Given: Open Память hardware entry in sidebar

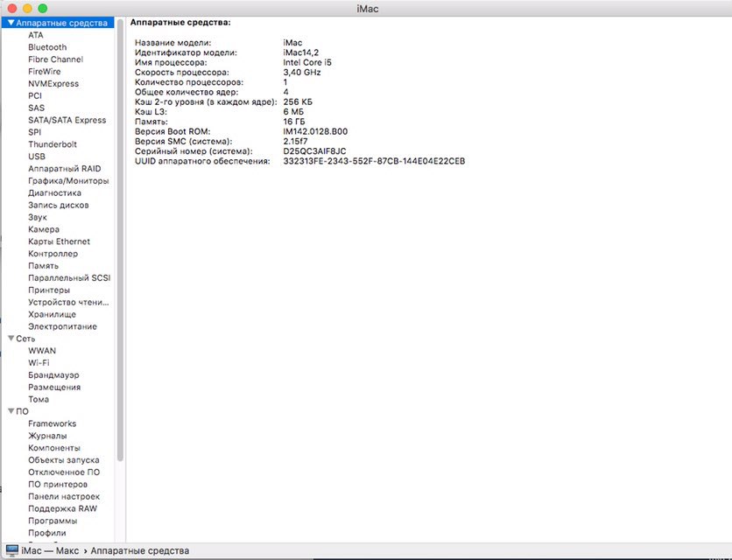Looking at the screenshot, I should point(44,265).
